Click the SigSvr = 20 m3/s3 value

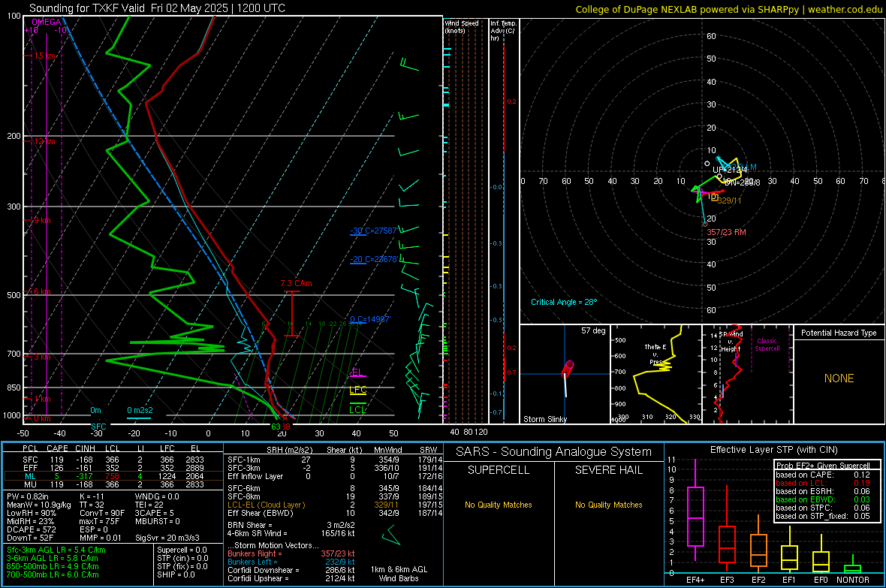pos(167,538)
